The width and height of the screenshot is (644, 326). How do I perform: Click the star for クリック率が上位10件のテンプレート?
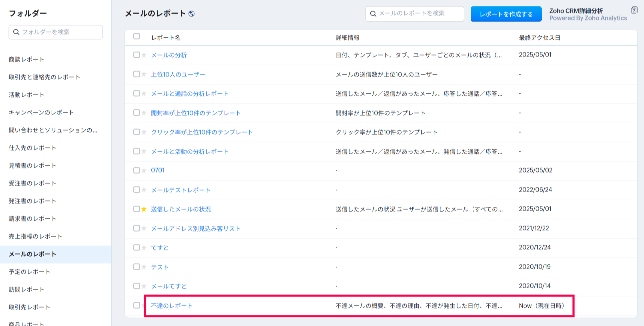click(144, 132)
